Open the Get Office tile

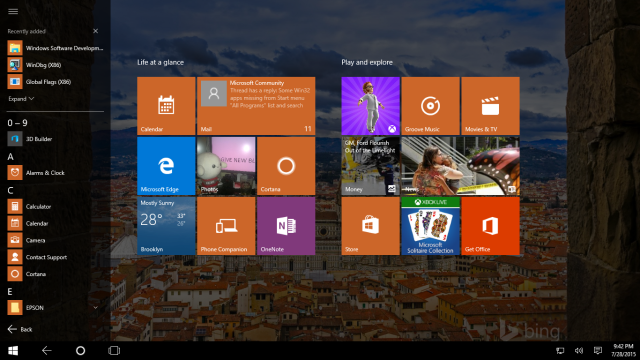pos(490,226)
